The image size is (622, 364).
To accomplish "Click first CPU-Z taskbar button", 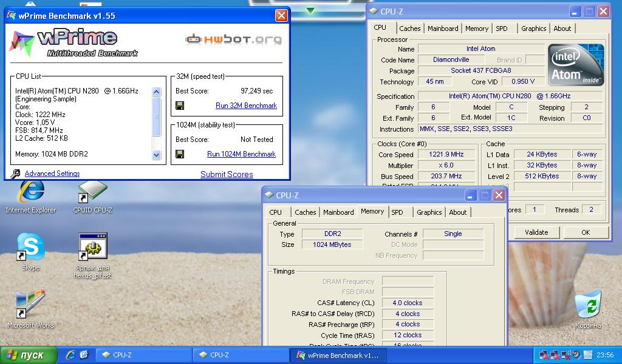I will (x=144, y=355).
